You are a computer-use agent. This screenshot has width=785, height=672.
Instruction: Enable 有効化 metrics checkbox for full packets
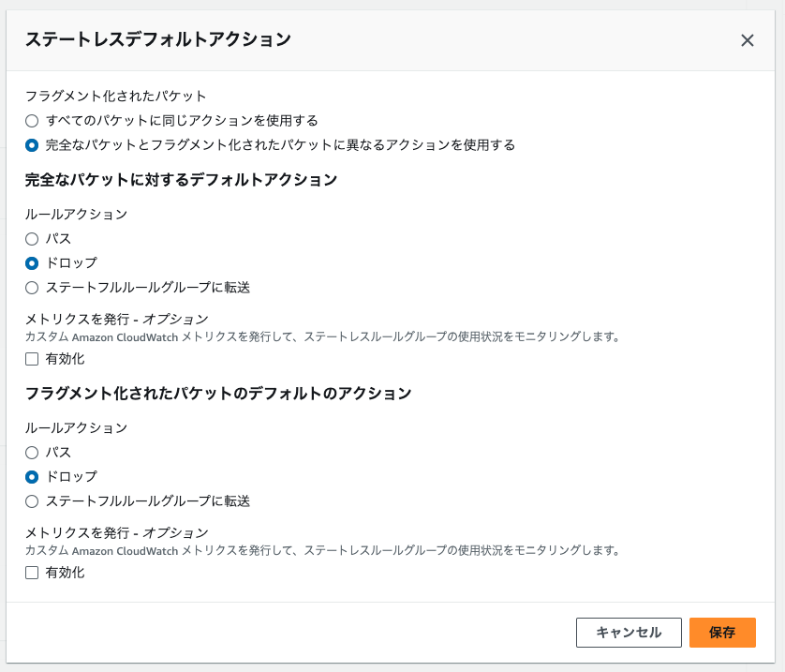point(32,359)
